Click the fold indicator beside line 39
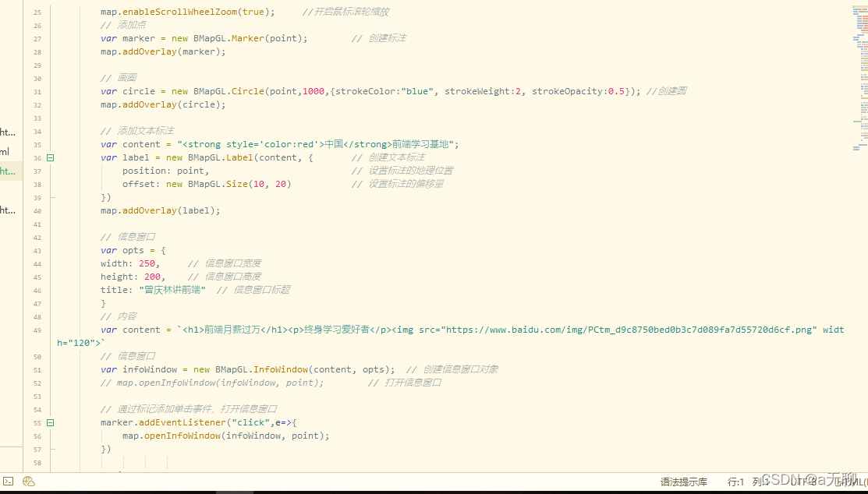 [x=50, y=197]
